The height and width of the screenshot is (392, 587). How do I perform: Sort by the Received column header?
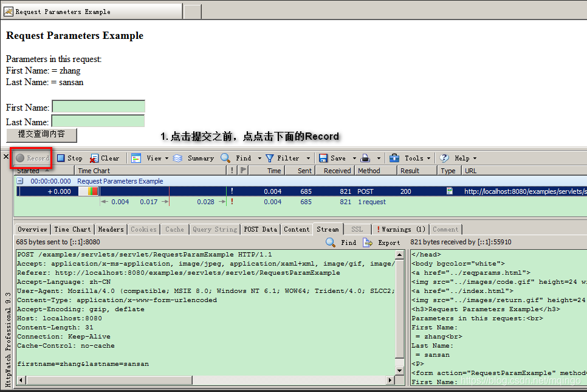pos(335,171)
